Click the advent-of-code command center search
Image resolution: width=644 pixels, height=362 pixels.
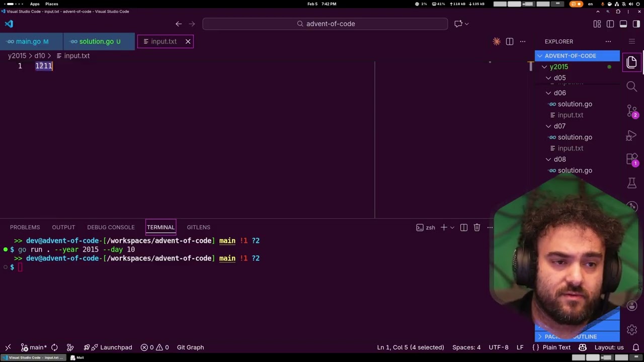[x=325, y=24]
